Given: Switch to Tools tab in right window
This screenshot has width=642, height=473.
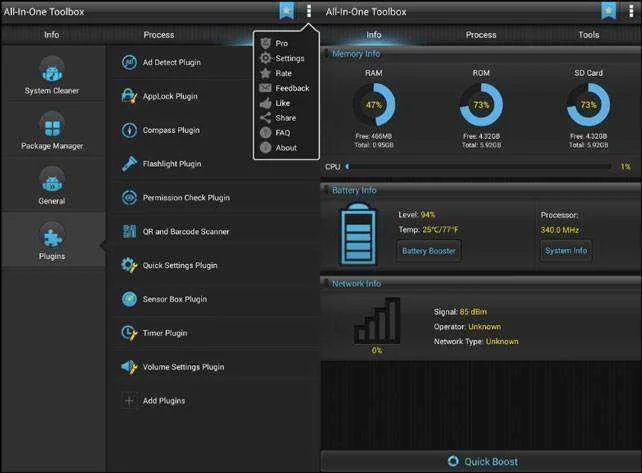Looking at the screenshot, I should (x=588, y=35).
